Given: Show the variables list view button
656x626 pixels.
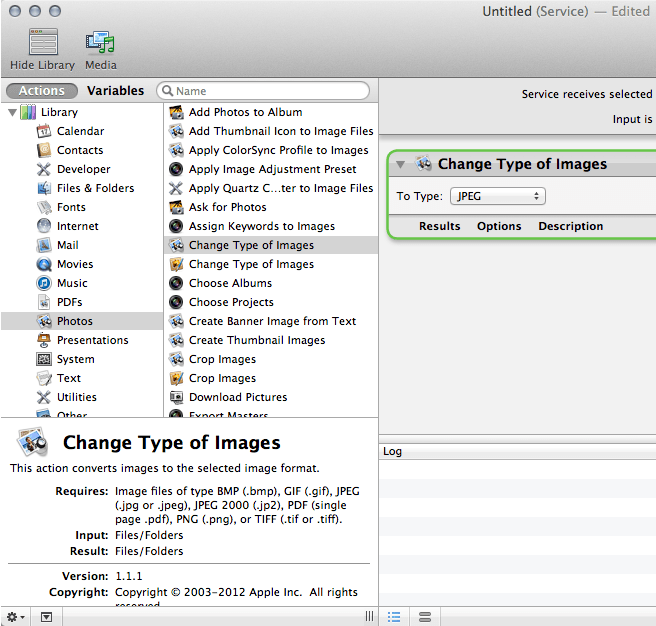Looking at the screenshot, I should pos(425,617).
